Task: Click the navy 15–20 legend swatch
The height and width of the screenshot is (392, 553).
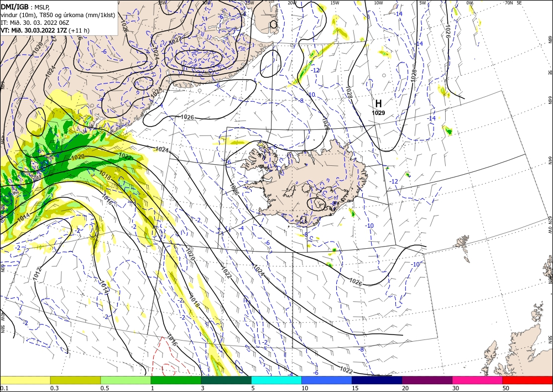Action: click(x=377, y=380)
